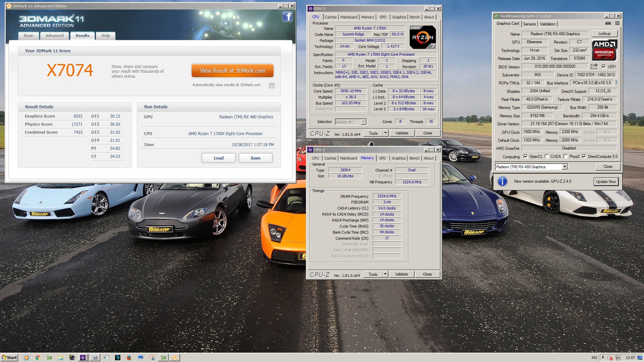The image size is (644, 362).
Task: Click View Result at 3DMark.com button
Action: point(232,71)
